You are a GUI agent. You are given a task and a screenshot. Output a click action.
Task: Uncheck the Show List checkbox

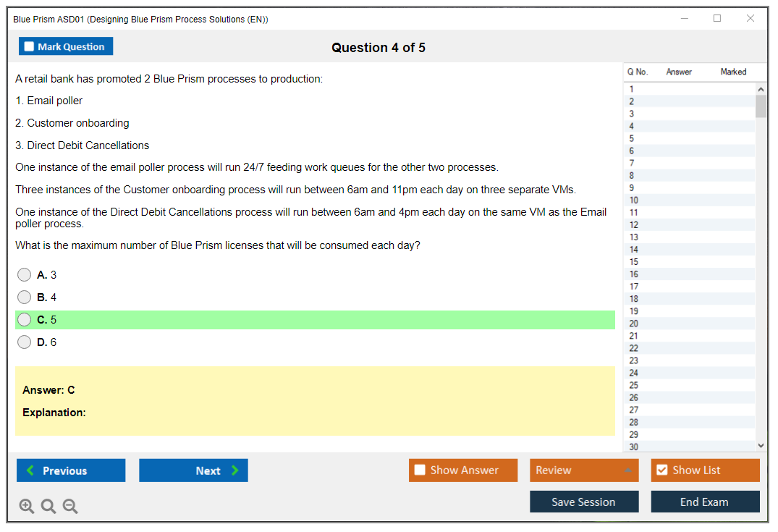click(x=661, y=470)
